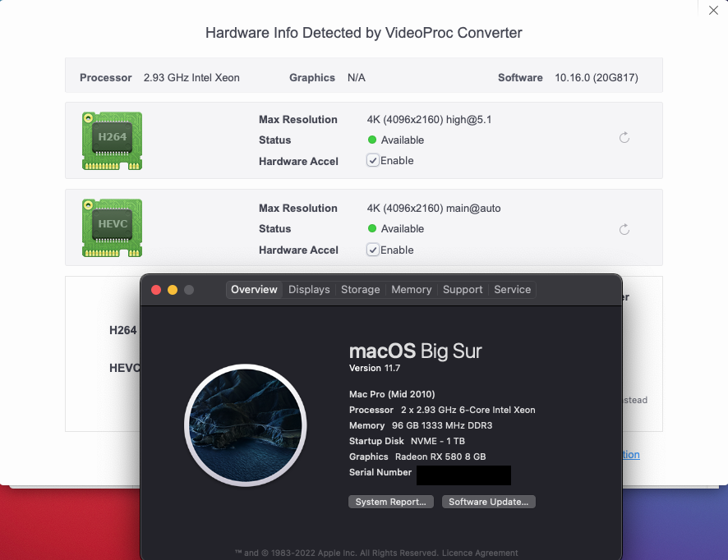Screen dimensions: 728x560
Task: Switch to the Memory tab
Action: click(412, 290)
